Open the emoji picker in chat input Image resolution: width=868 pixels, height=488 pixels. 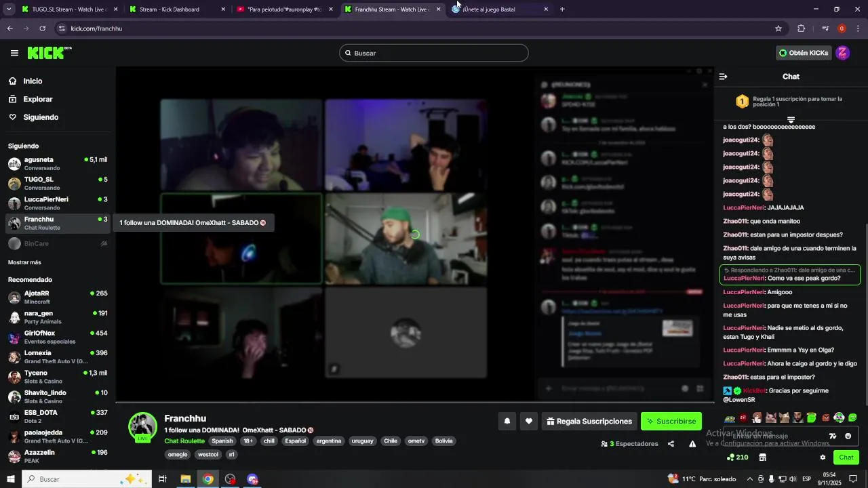pos(848,436)
